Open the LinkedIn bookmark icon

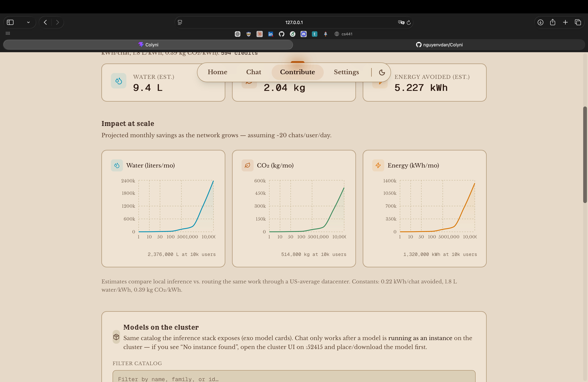tap(270, 34)
